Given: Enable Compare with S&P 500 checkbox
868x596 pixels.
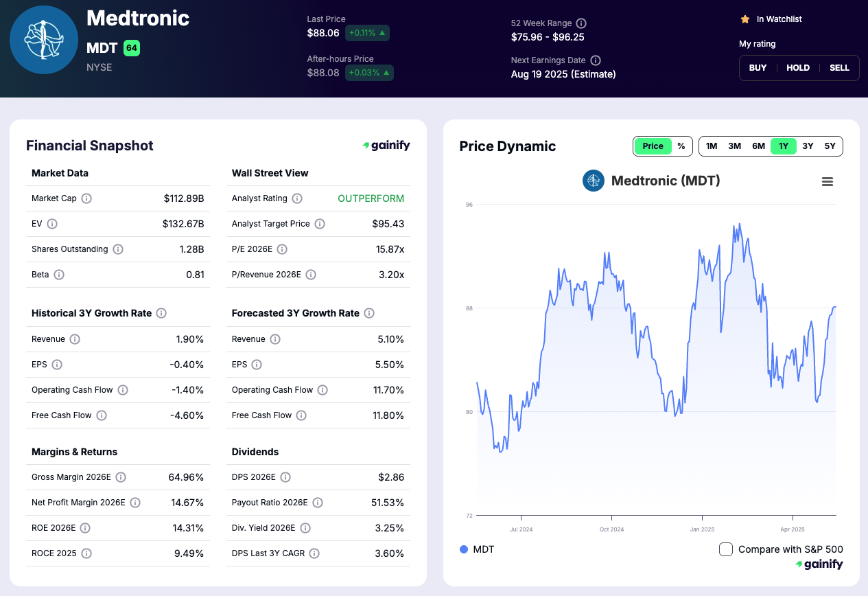Looking at the screenshot, I should [x=726, y=549].
